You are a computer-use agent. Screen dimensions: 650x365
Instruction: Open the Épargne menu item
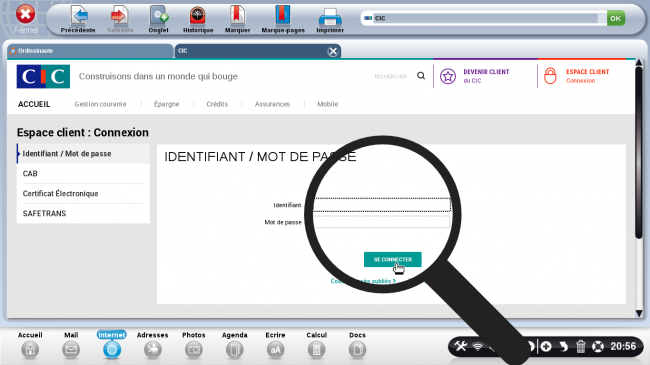(x=167, y=104)
